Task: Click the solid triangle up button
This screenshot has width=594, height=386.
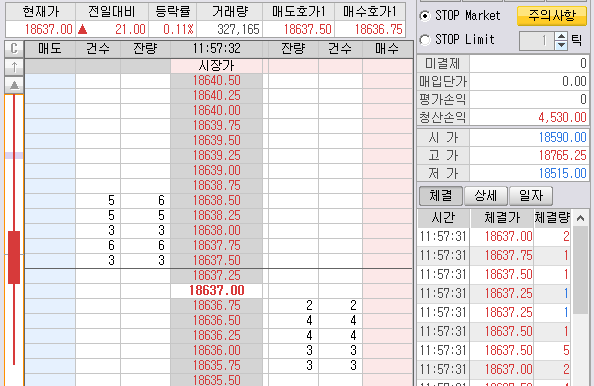Action: 14,85
